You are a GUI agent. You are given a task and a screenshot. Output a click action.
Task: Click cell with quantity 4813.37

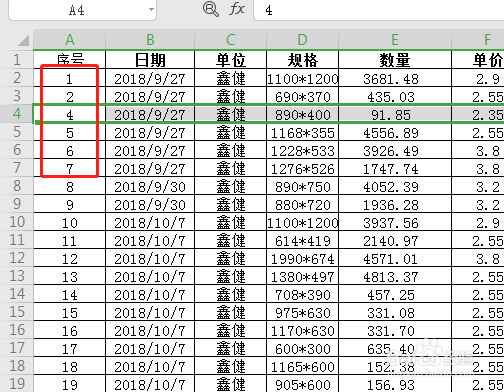(x=395, y=276)
